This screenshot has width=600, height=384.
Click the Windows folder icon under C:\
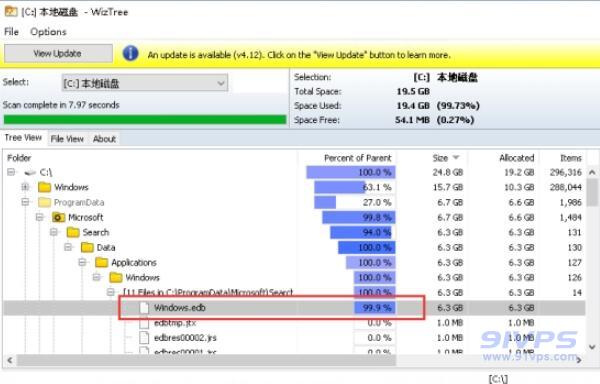44,187
